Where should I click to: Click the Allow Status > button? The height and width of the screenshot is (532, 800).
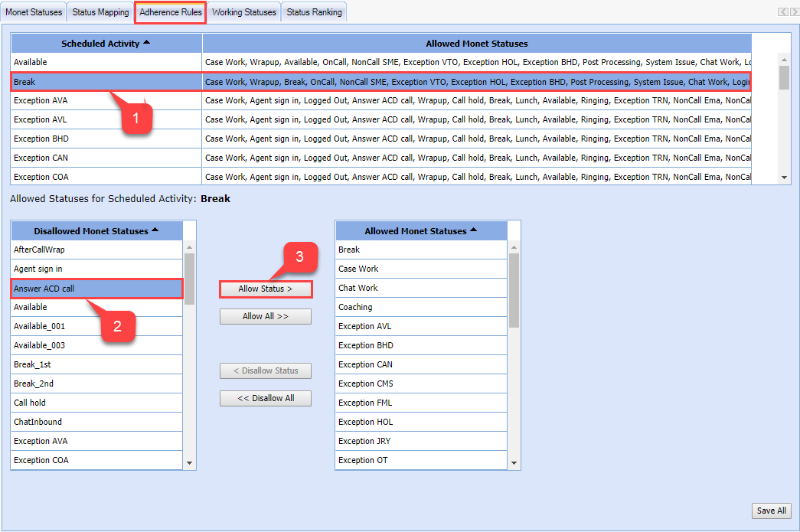coord(266,289)
